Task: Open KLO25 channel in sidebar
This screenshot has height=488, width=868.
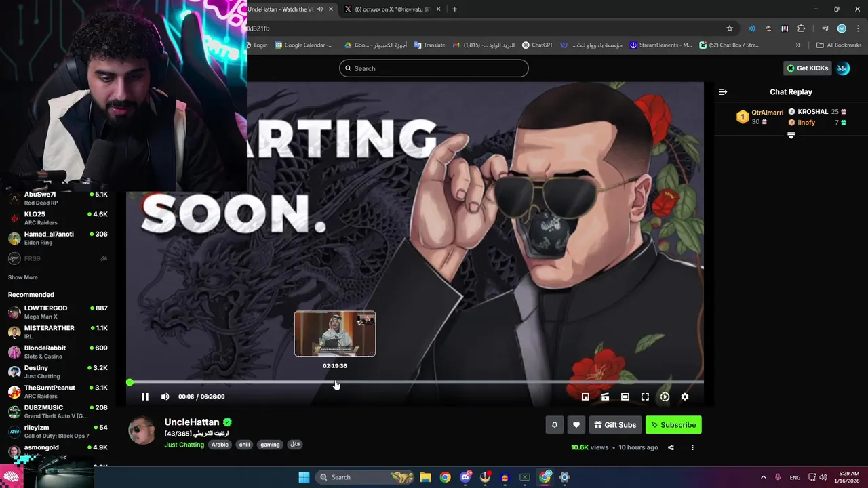Action: click(58, 218)
